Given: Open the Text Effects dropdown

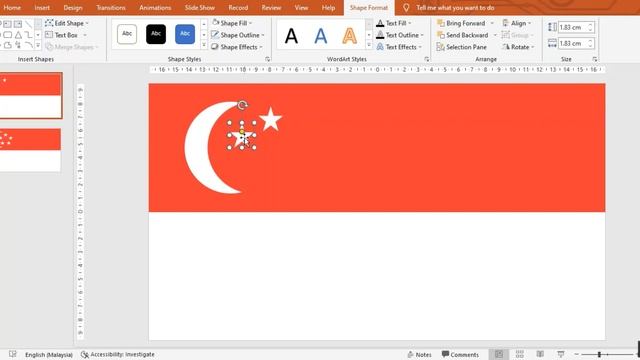Looking at the screenshot, I should pos(399,47).
